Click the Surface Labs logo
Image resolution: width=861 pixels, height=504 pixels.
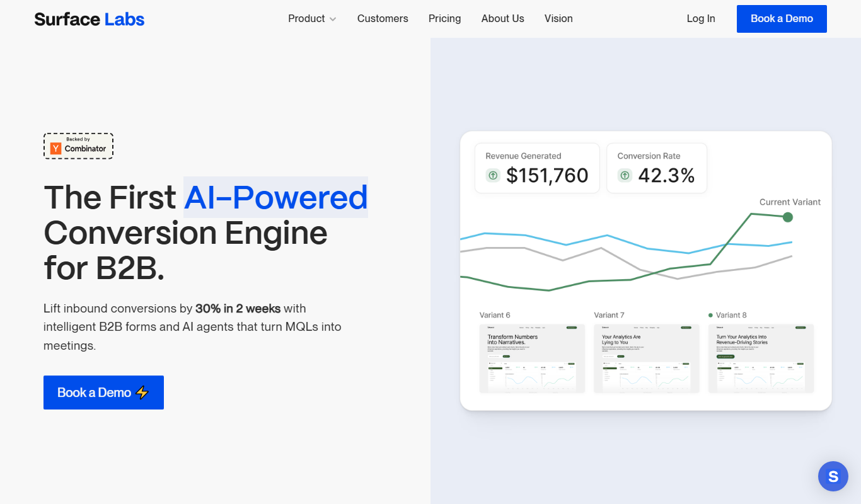pyautogui.click(x=90, y=19)
